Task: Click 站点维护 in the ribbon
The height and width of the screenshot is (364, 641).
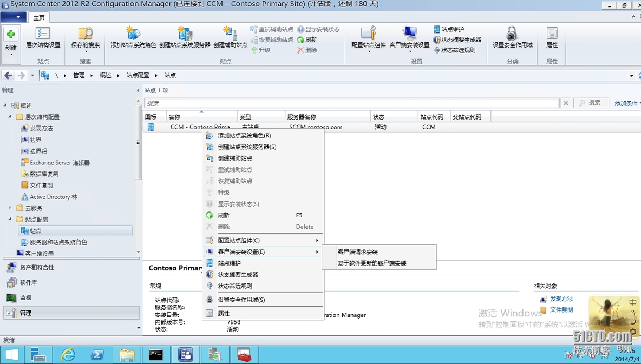Action: click(x=448, y=29)
